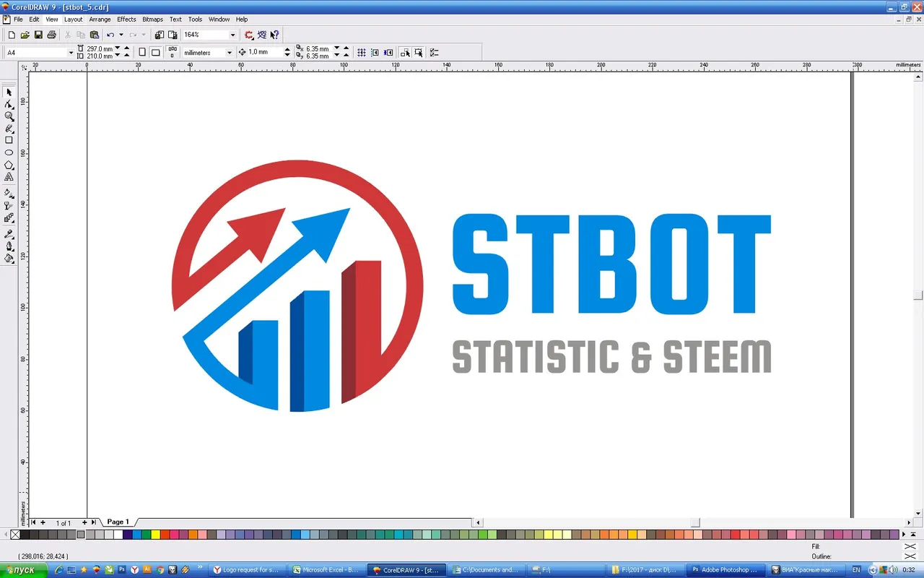924x578 pixels.
Task: Select the Freehand tool
Action: pyautogui.click(x=9, y=128)
